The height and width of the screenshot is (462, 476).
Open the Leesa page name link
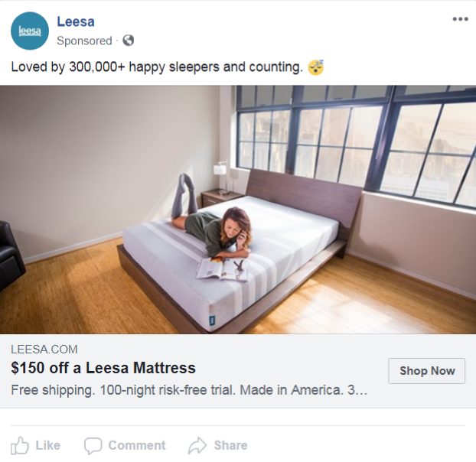pyautogui.click(x=76, y=21)
